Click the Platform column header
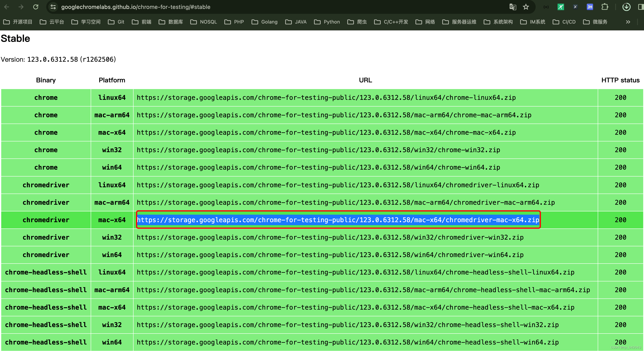The width and height of the screenshot is (644, 351). (x=112, y=80)
